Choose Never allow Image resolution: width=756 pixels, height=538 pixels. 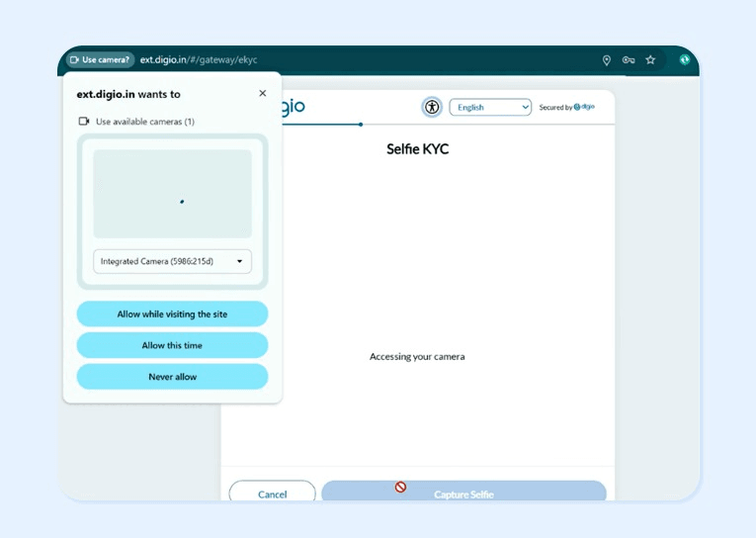172,377
